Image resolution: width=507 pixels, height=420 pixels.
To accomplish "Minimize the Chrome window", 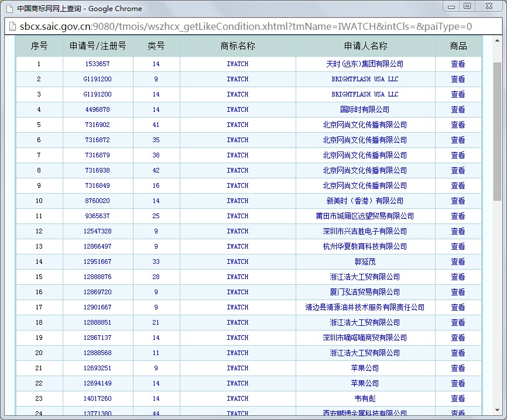I will tap(451, 6).
